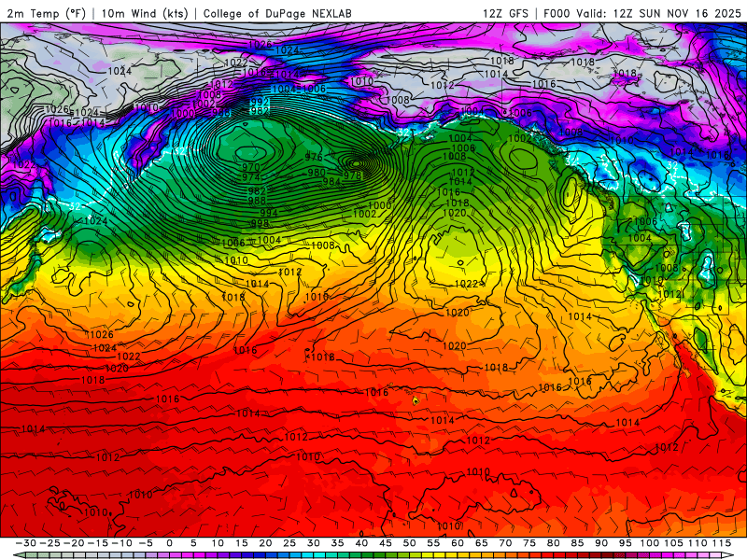747x560 pixels.
Task: Click the -30 value on temperature scale
Action: (x=26, y=543)
